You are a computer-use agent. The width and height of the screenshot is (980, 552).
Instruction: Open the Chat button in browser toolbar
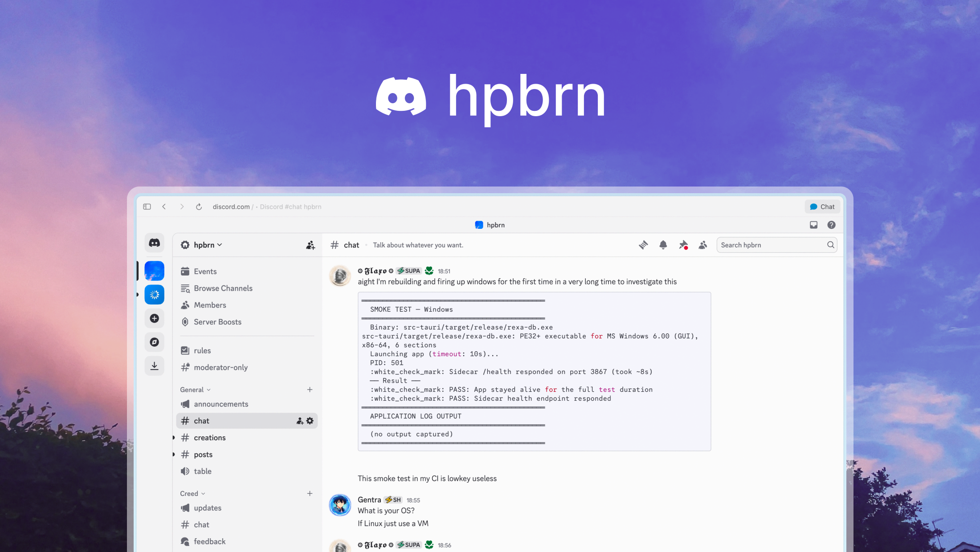click(822, 207)
